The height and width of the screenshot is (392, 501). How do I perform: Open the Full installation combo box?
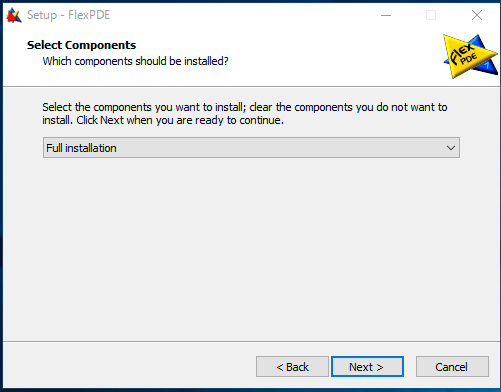click(251, 148)
